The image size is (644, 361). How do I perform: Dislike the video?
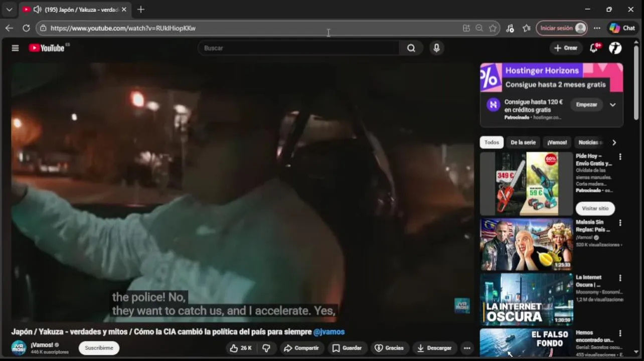pos(266,348)
